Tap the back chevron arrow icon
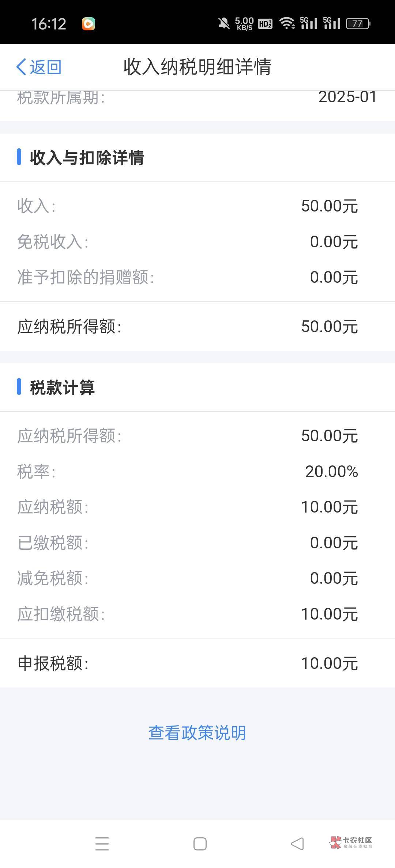 pyautogui.click(x=21, y=67)
